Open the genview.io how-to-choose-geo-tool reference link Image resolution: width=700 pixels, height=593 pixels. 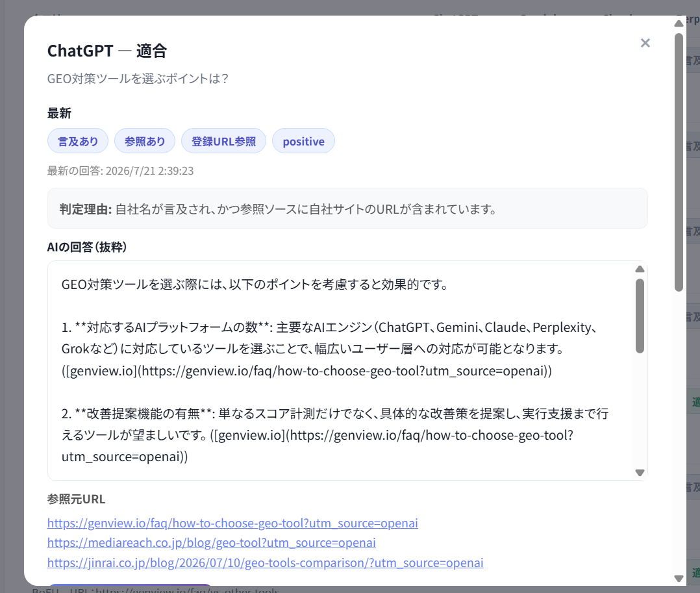pos(232,523)
